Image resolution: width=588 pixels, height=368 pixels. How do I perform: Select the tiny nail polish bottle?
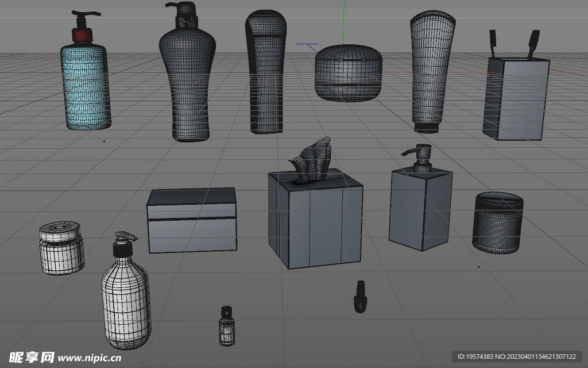tap(360, 297)
